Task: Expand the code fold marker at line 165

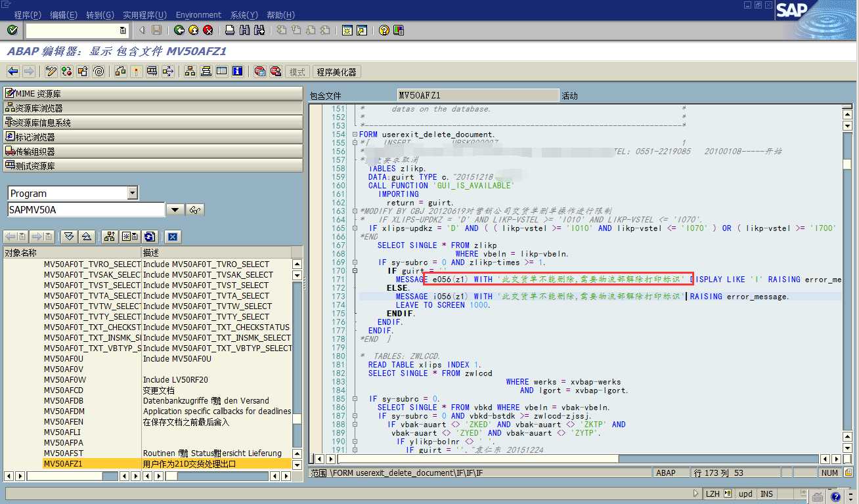Action: (355, 228)
